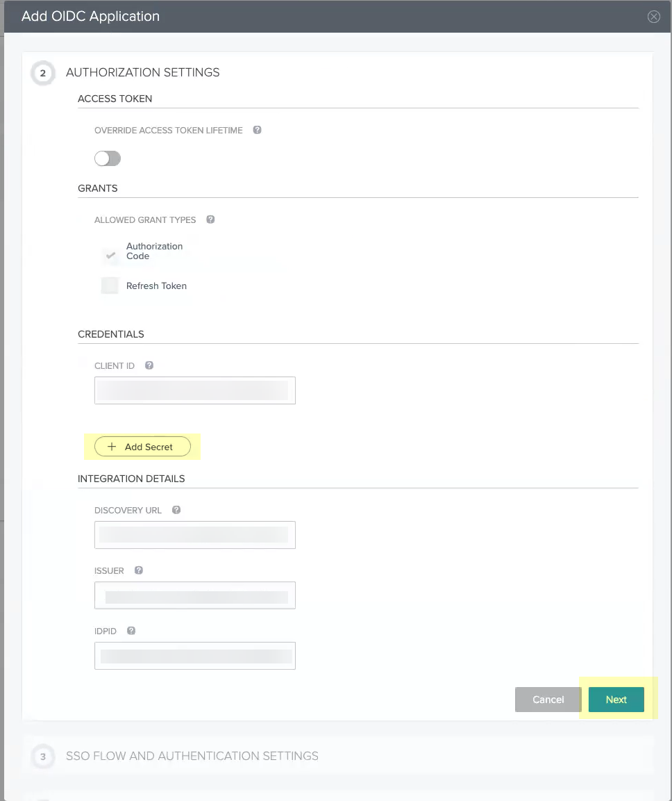
Task: Click the step 2 number circle
Action: (43, 73)
